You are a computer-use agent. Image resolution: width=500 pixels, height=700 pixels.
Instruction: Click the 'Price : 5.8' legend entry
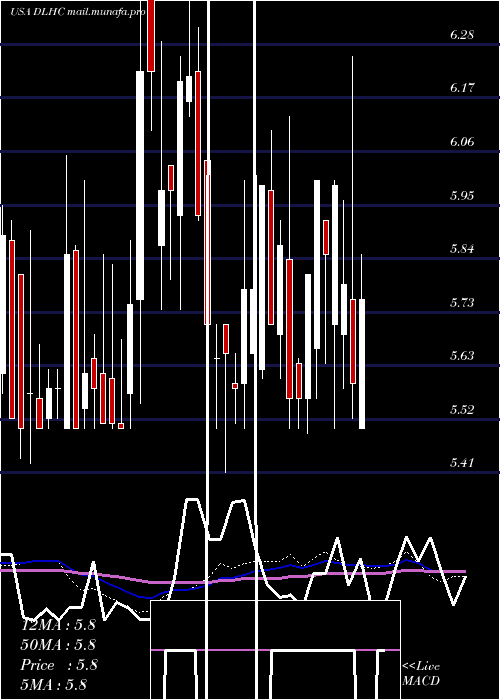[x=58, y=665]
